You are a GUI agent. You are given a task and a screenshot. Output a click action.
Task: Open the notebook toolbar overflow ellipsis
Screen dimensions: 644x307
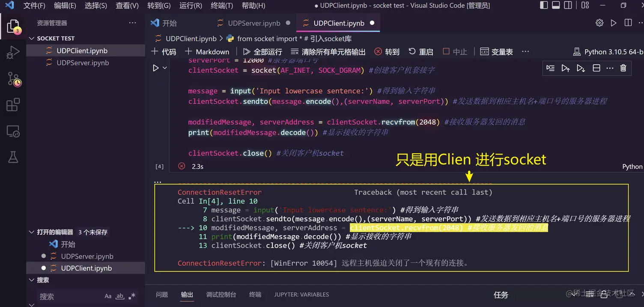(x=525, y=51)
